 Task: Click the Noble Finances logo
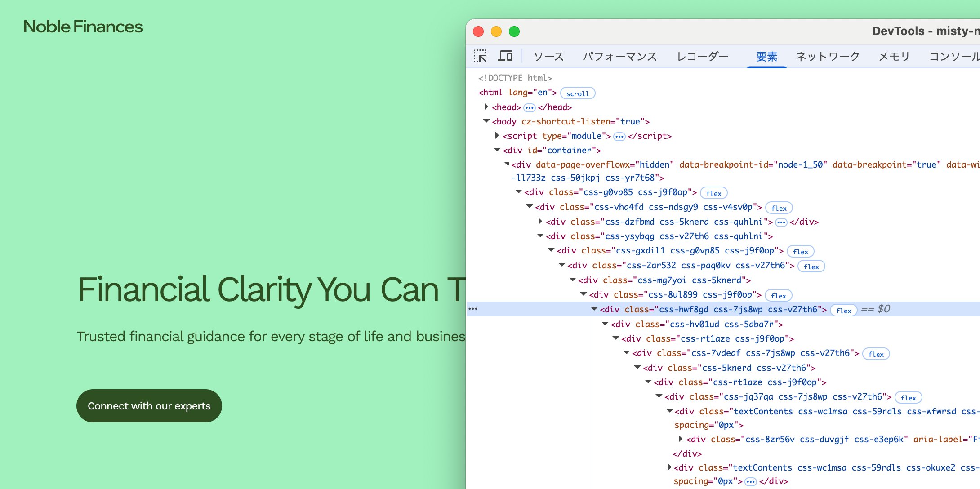[83, 27]
